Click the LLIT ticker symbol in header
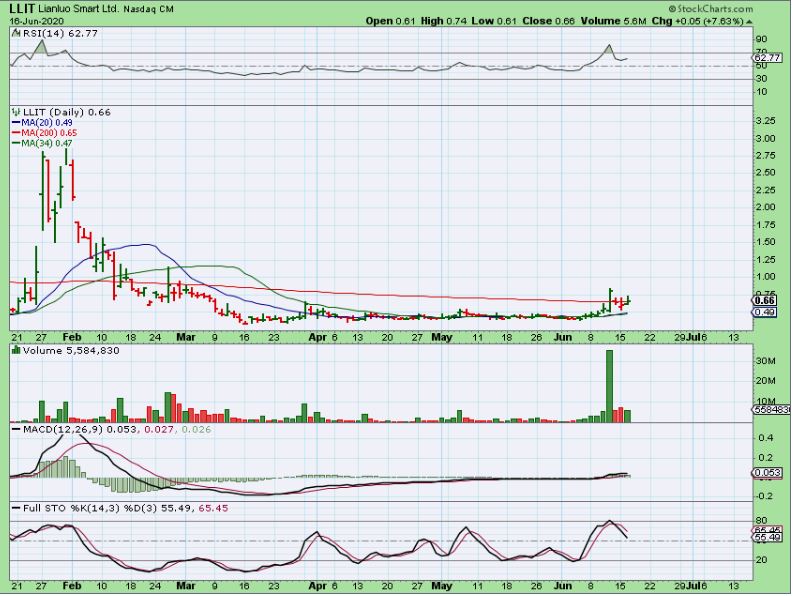This screenshot has height=596, width=793. (x=20, y=8)
